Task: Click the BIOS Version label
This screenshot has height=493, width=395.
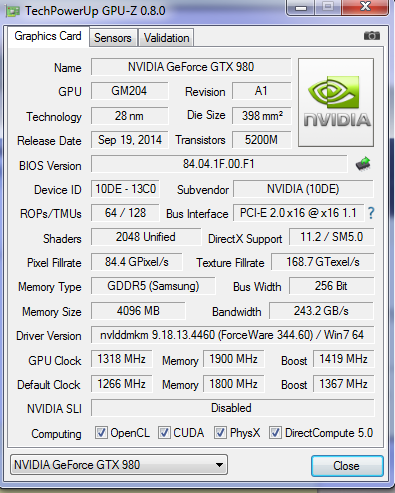Action: tap(50, 166)
